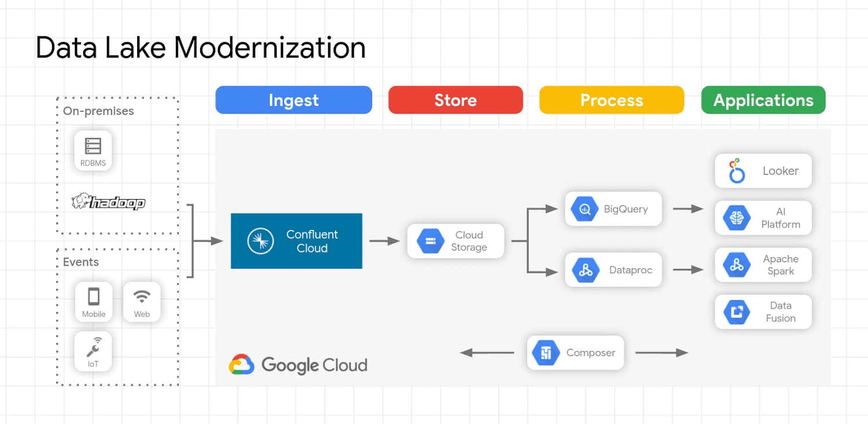Click the Confluent Cloud star icon
868x424 pixels.
tap(260, 241)
